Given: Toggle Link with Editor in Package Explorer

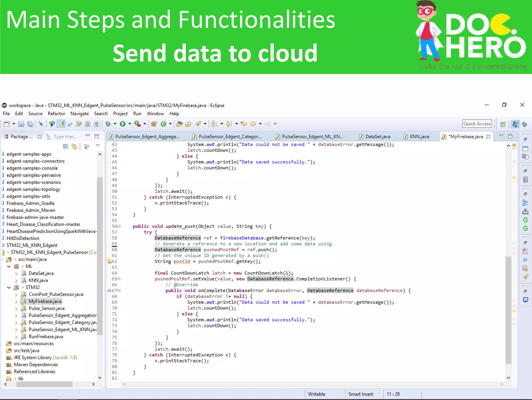Looking at the screenshot, I should pos(75,146).
